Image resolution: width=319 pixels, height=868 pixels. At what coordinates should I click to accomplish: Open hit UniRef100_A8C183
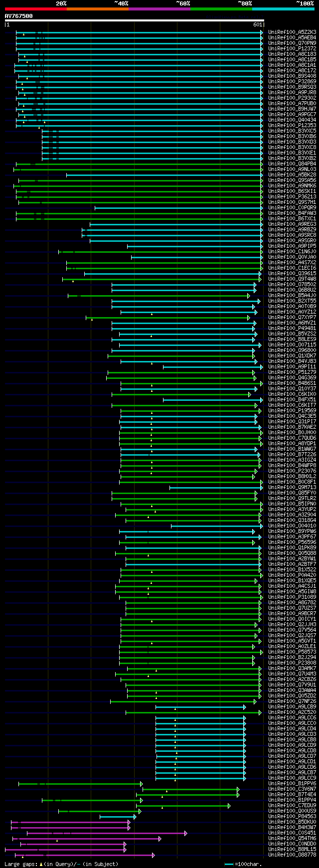292,54
